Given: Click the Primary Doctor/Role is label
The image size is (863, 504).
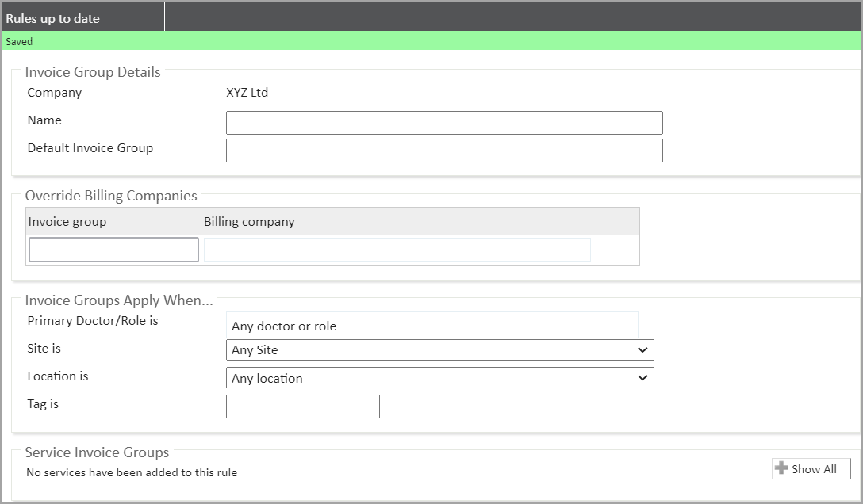Looking at the screenshot, I should pos(93,321).
